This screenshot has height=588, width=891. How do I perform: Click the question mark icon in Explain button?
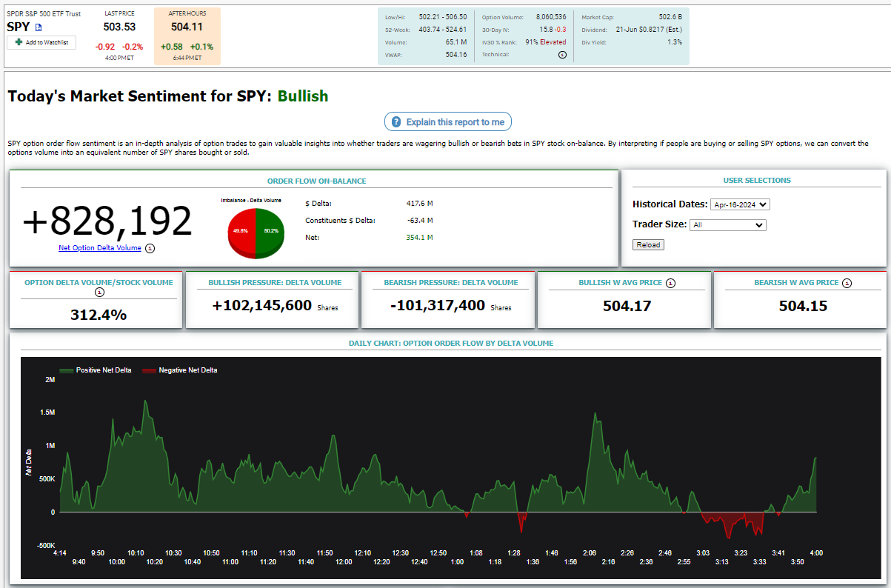396,122
